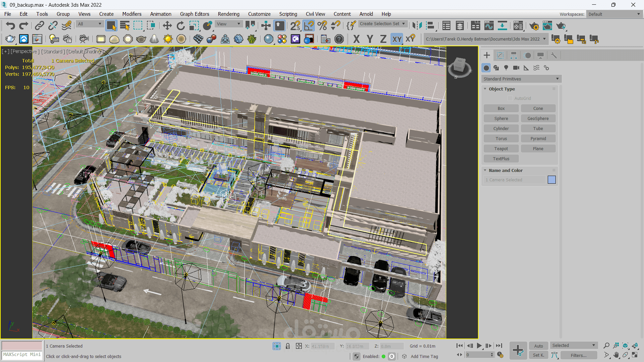
Task: Select the Move transform tool
Action: tap(167, 26)
